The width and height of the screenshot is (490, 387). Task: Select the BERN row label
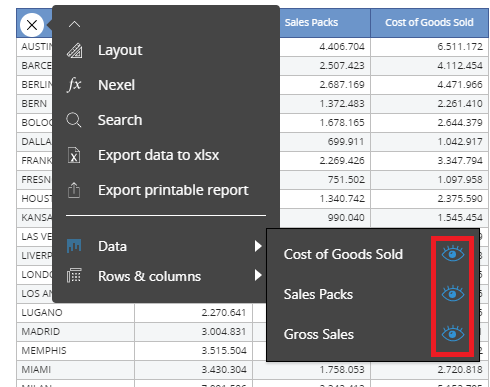point(34,104)
